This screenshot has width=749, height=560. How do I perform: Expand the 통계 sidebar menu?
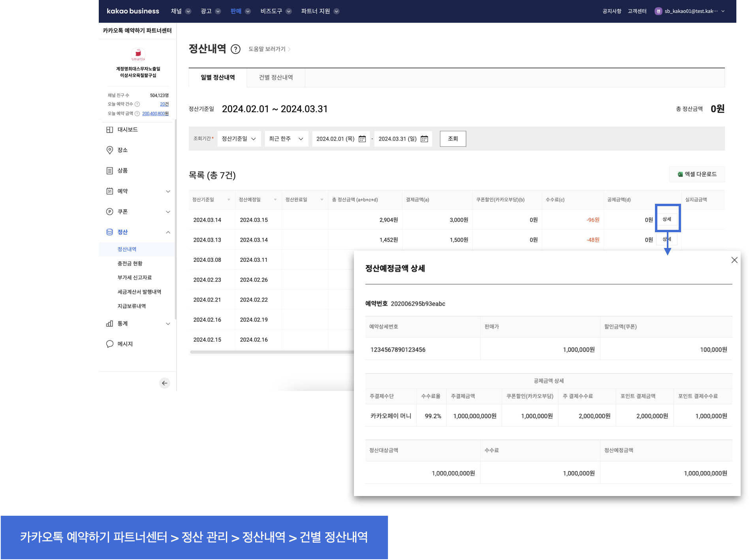point(168,324)
